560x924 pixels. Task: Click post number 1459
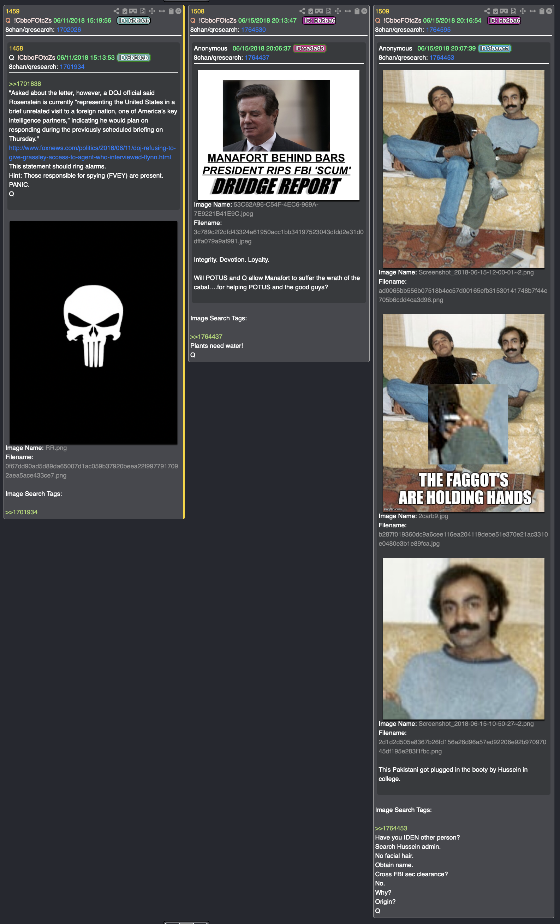pyautogui.click(x=12, y=11)
